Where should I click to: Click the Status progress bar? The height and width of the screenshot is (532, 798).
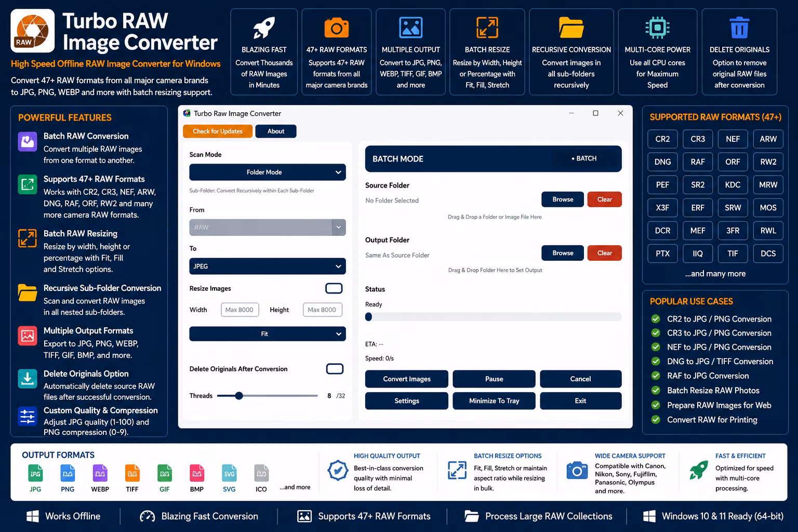[494, 317]
